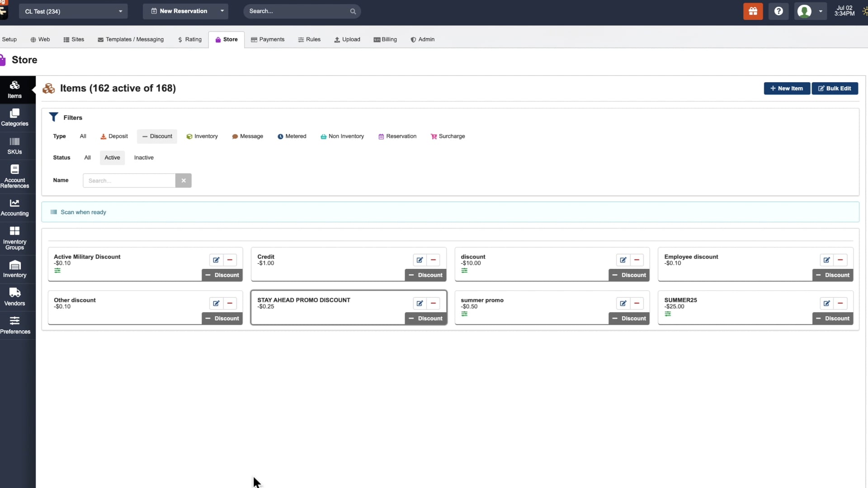The width and height of the screenshot is (868, 488).
Task: Open the Items sidebar section
Action: click(15, 89)
